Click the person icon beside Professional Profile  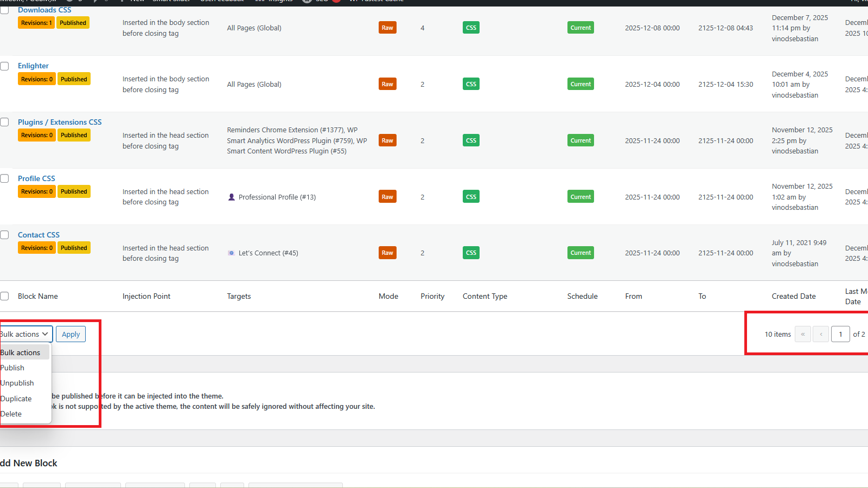tap(232, 197)
